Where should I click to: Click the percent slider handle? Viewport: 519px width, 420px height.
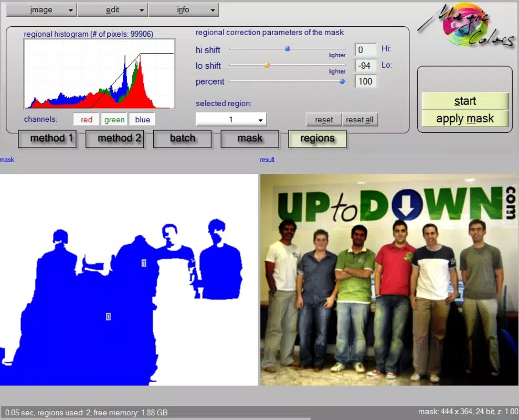coord(342,81)
